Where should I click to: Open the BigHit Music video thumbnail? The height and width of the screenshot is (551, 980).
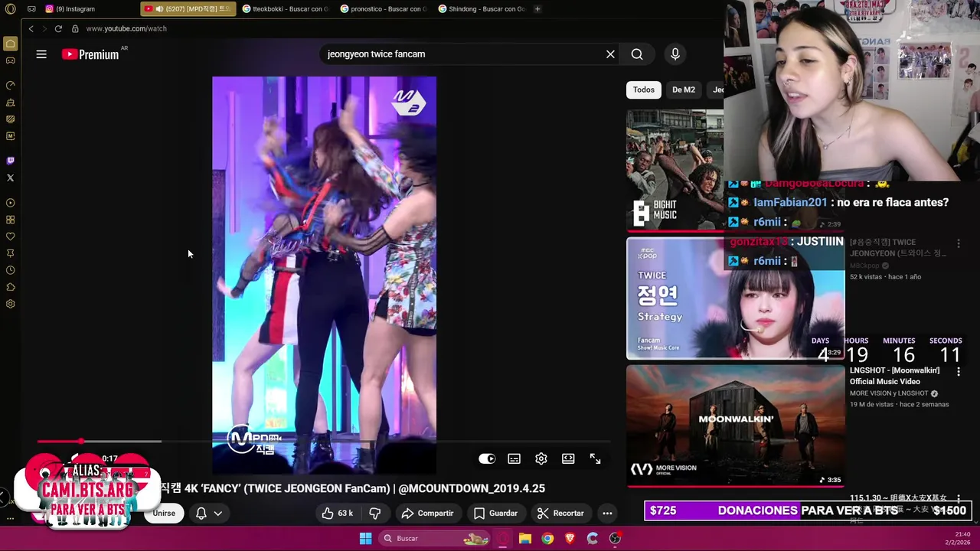675,171
